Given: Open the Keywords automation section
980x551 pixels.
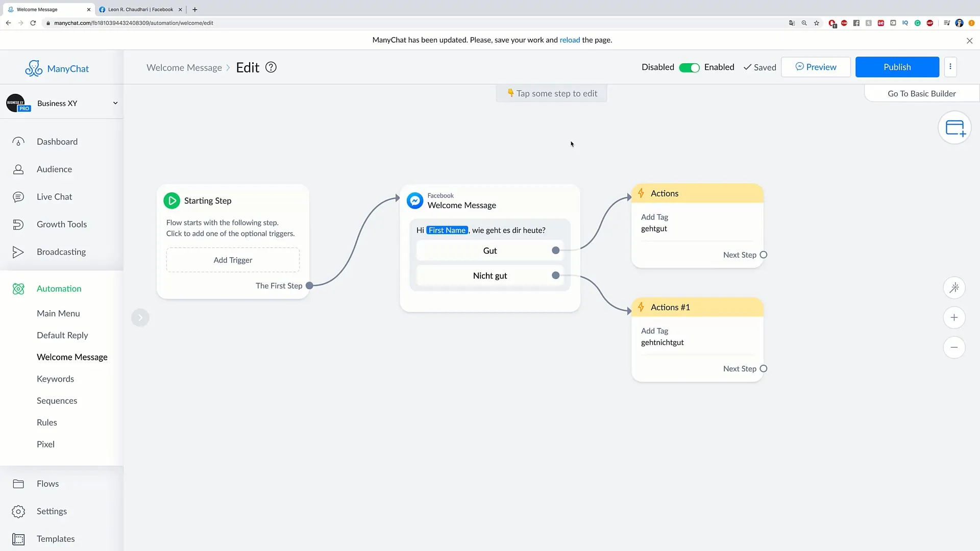Looking at the screenshot, I should tap(55, 379).
